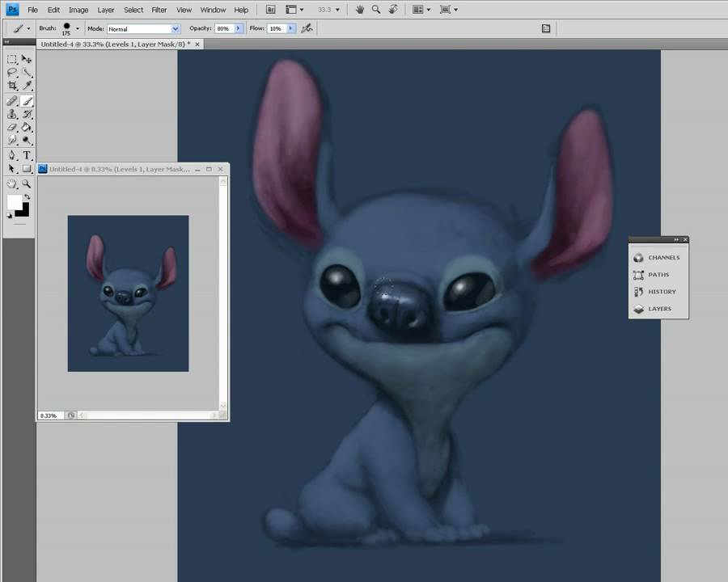Select the Move tool

coord(27,59)
